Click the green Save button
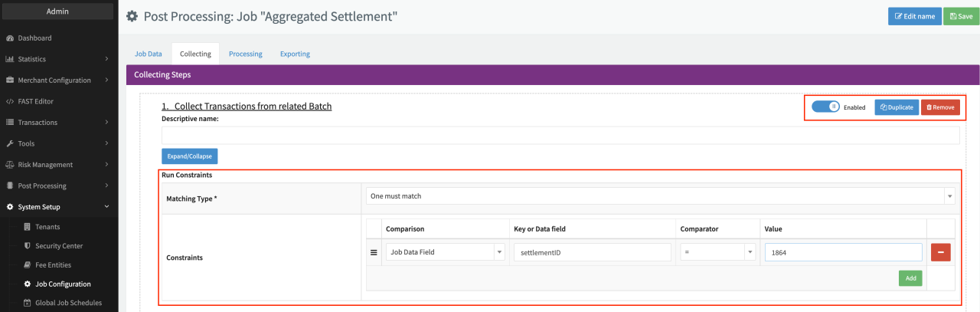The width and height of the screenshot is (980, 312). (x=961, y=16)
